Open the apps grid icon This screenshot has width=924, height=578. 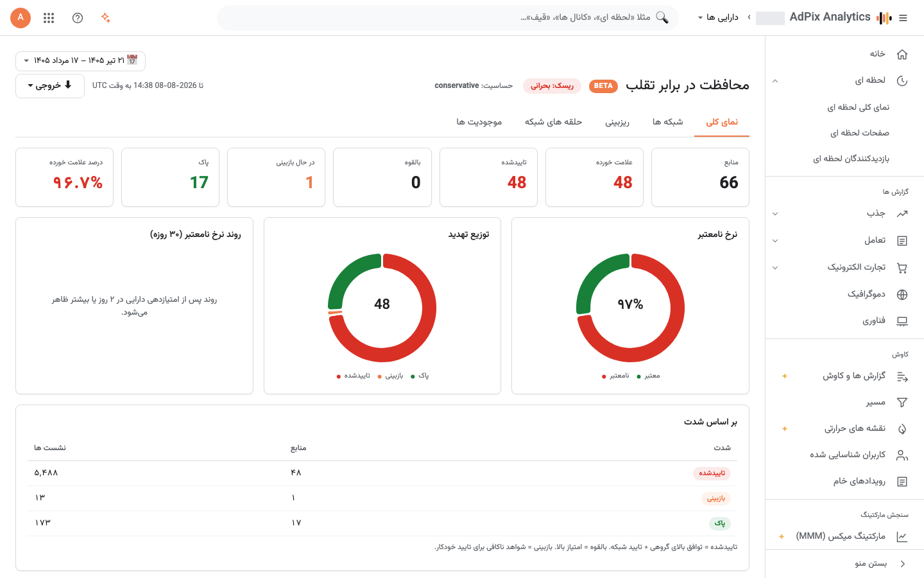point(49,18)
